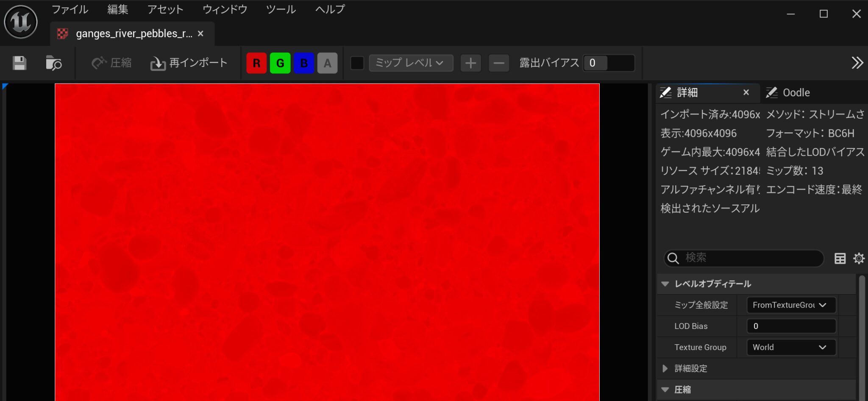Reimport the texture (再インポート)
Viewport: 868px width, 401px height.
click(x=188, y=63)
